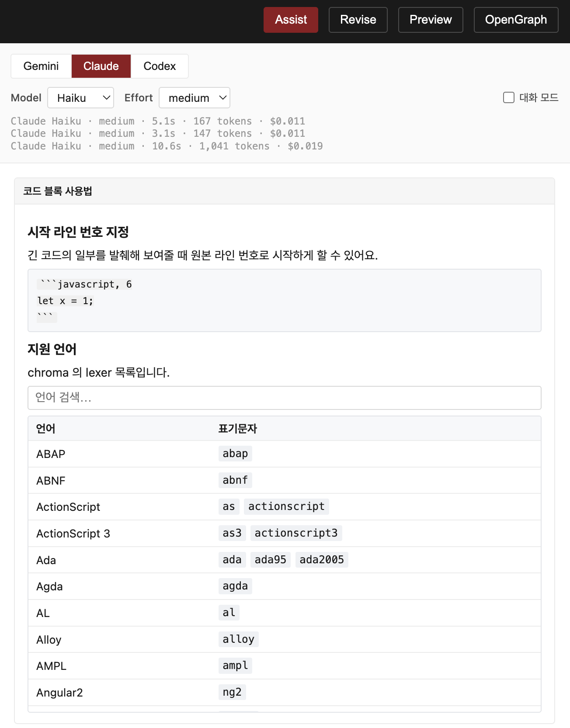Image resolution: width=570 pixels, height=728 pixels.
Task: Click the agda code tag
Action: tap(235, 586)
